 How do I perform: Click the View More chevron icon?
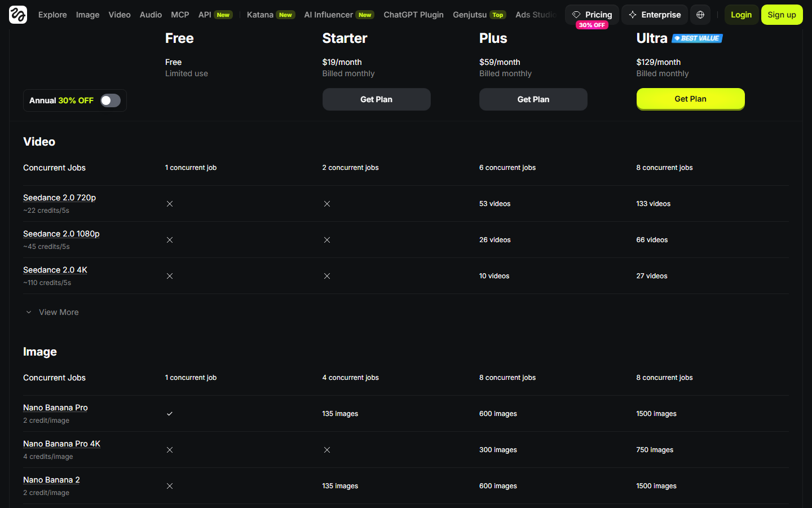pos(29,312)
